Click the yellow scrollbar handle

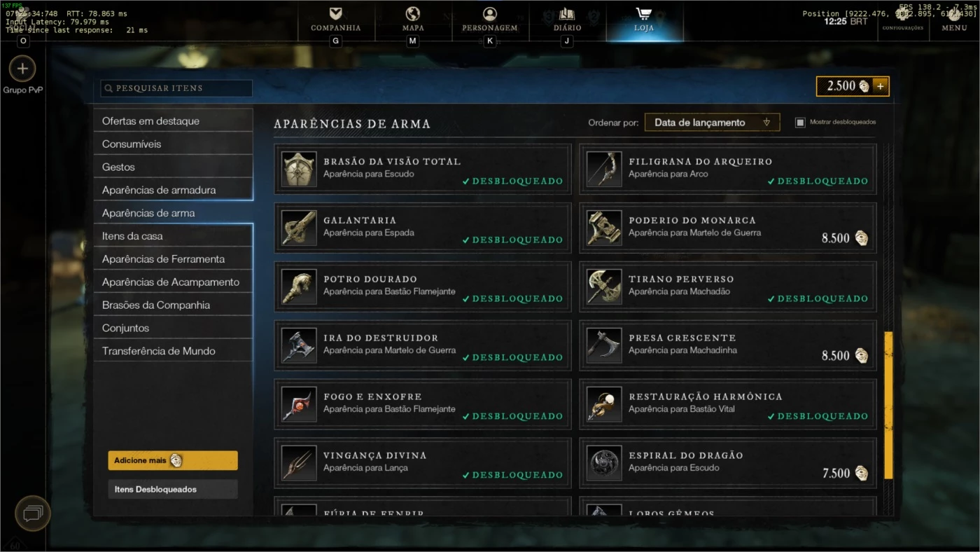coord(888,405)
